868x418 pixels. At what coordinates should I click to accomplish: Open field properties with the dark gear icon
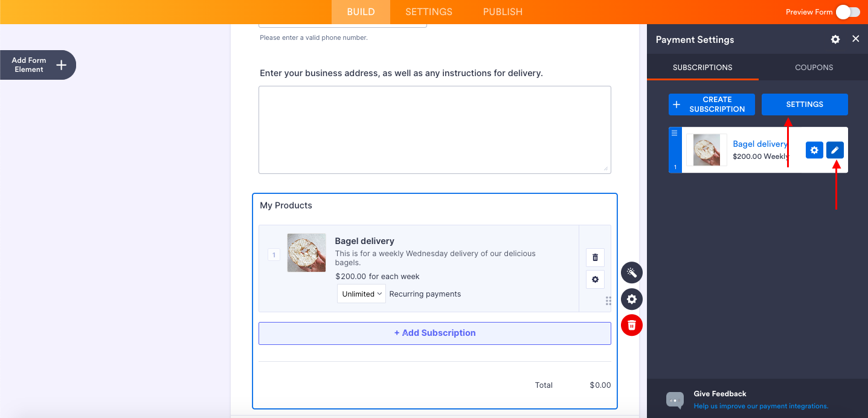point(632,299)
